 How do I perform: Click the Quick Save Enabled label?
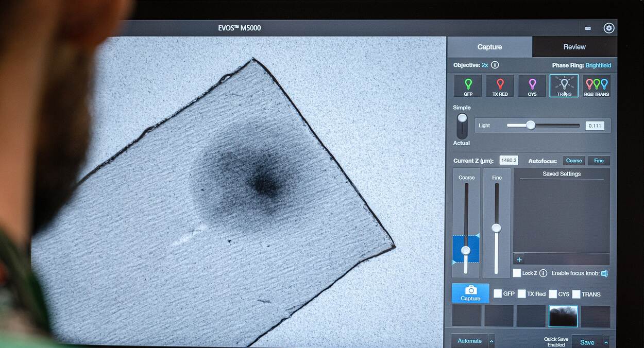556,342
